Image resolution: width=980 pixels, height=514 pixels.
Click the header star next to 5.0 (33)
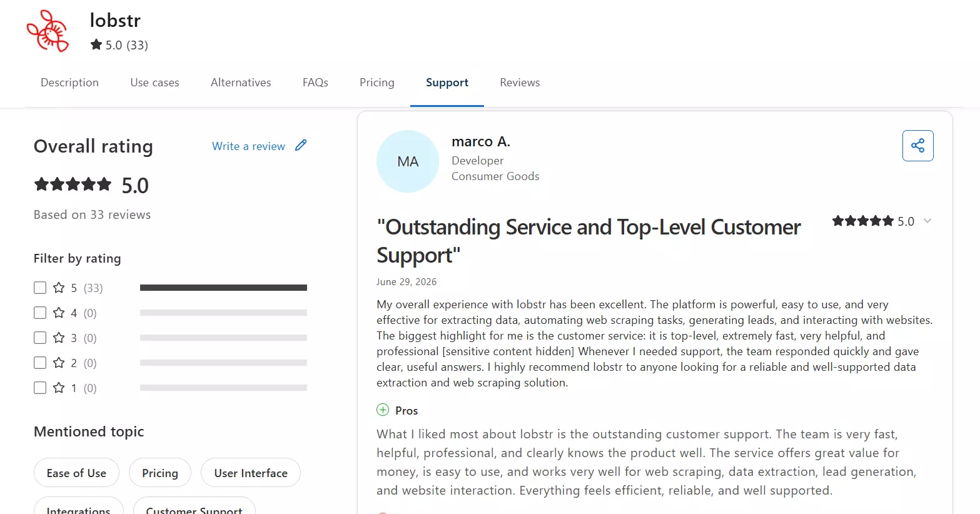(96, 44)
